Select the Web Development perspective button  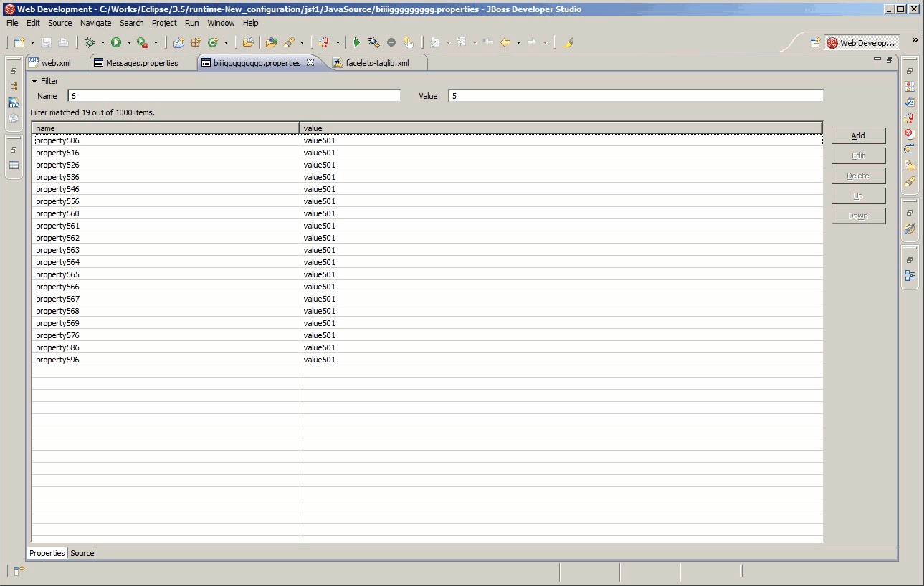pos(861,43)
